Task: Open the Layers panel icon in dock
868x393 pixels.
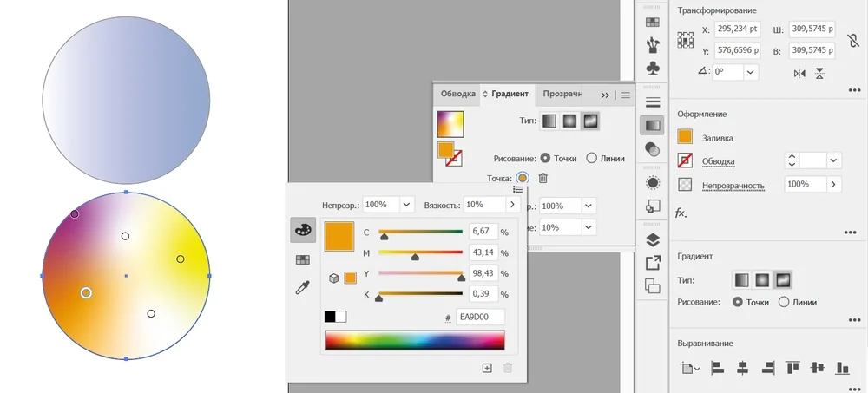Action: 654,240
